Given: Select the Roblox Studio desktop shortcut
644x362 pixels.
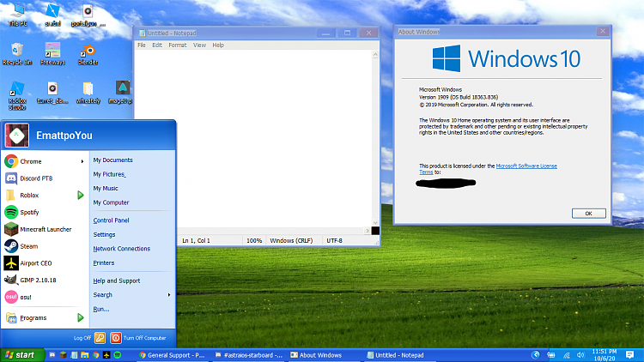Looking at the screenshot, I should tap(17, 96).
